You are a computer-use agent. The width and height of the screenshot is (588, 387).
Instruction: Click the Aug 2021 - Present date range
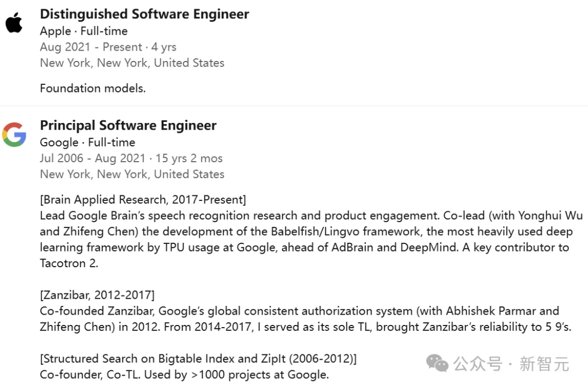click(108, 47)
